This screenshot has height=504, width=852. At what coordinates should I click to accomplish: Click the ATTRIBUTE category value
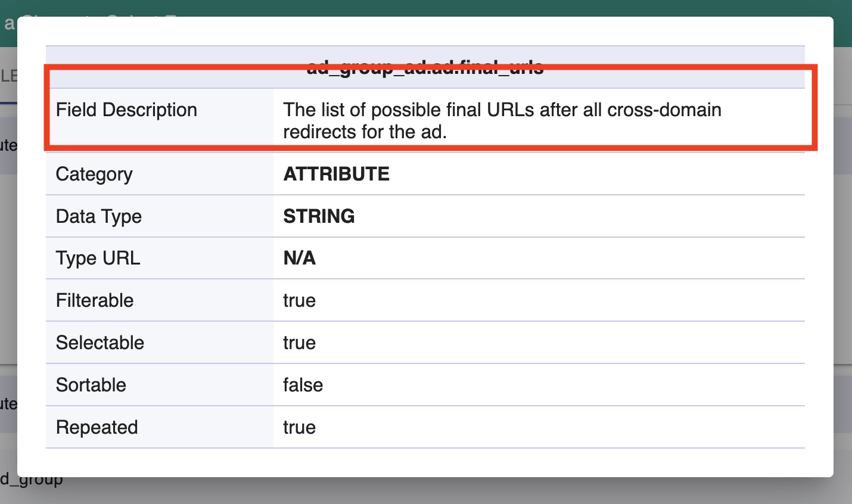point(336,174)
